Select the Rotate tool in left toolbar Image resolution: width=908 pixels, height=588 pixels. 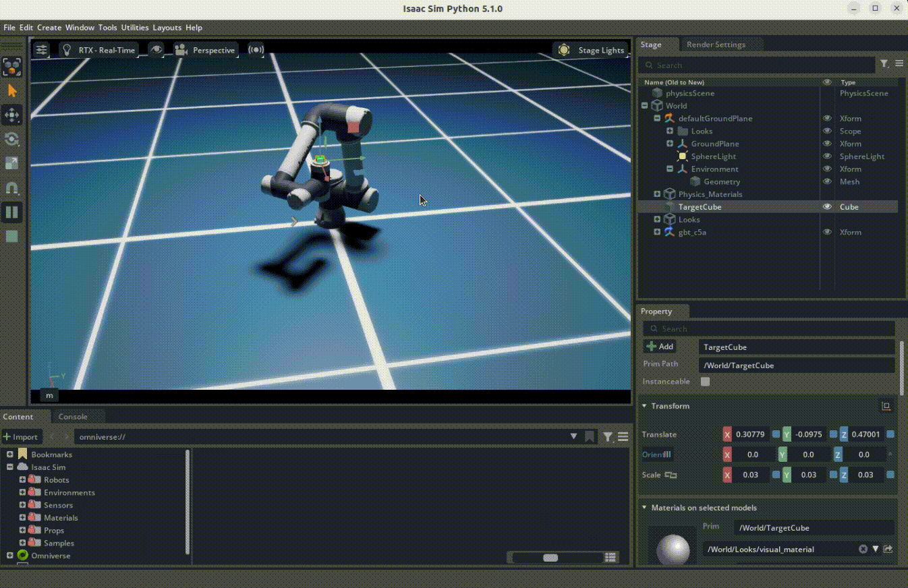12,140
